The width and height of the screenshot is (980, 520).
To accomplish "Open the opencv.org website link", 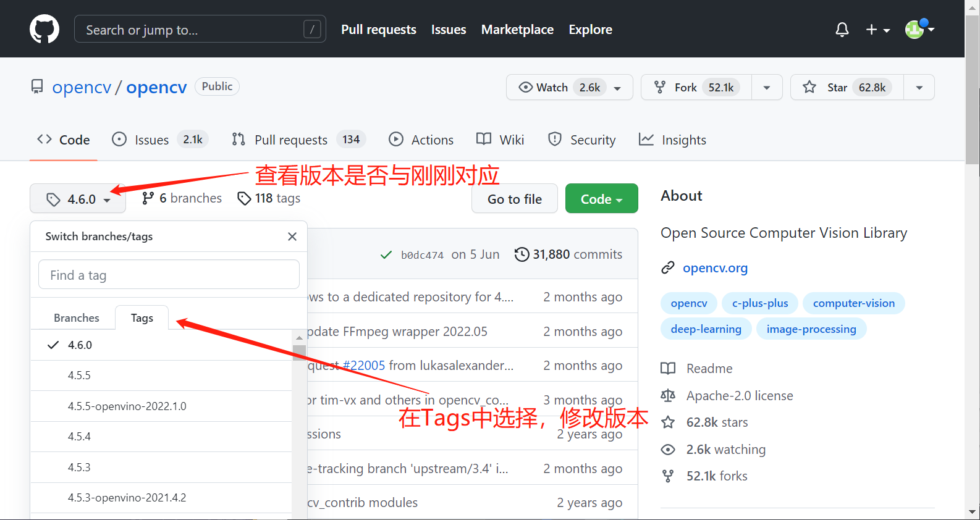I will tap(715, 268).
